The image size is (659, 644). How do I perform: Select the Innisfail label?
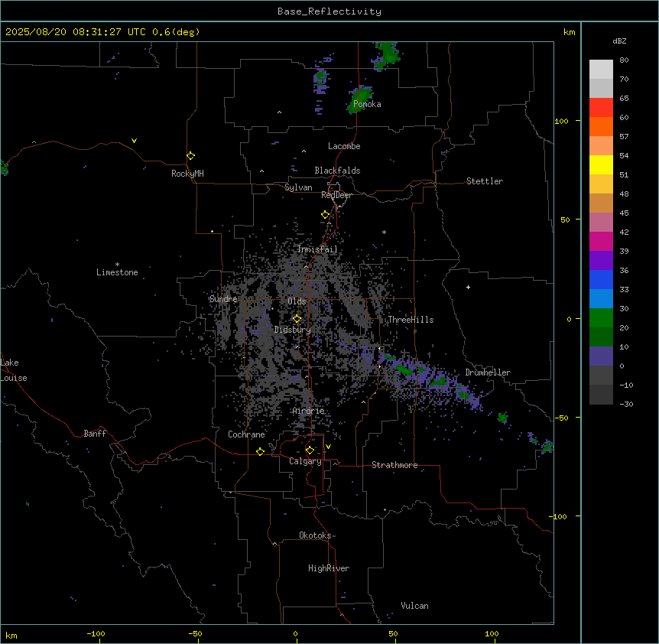pyautogui.click(x=317, y=249)
